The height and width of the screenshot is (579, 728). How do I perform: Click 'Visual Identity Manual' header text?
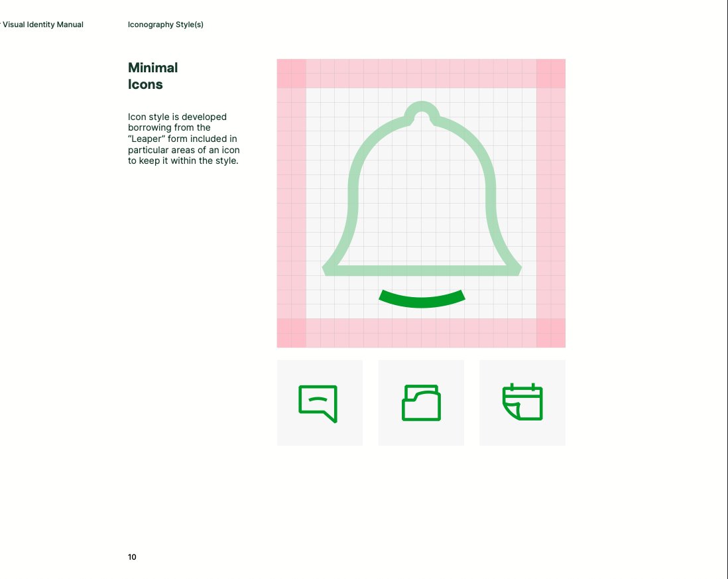(x=42, y=25)
